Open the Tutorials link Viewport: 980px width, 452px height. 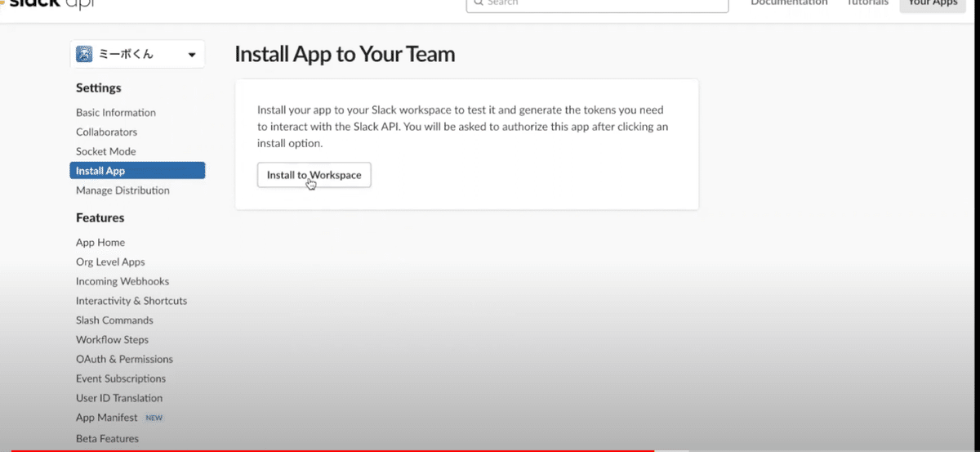tap(867, 3)
